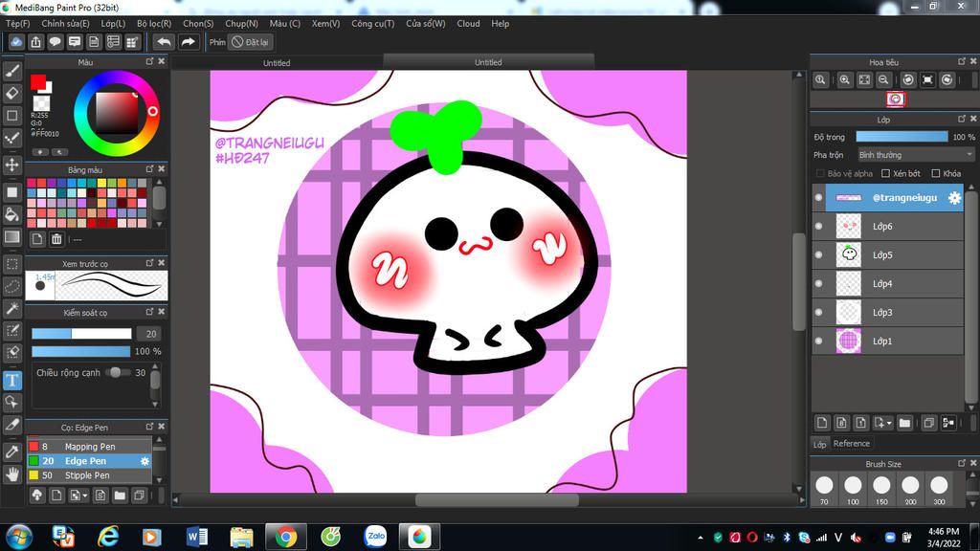980x551 pixels.
Task: Select the Bucket fill tool
Action: [x=11, y=214]
